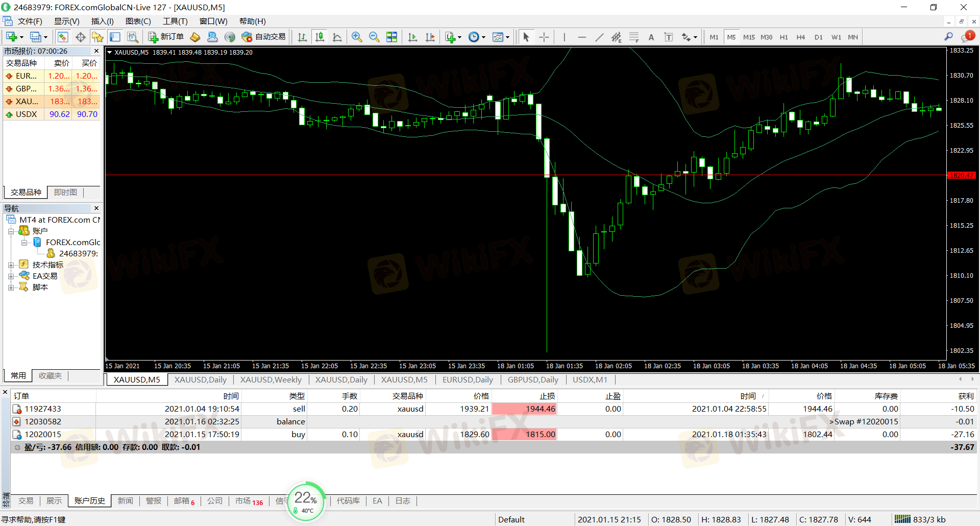Switch timeframe to H1
The height and width of the screenshot is (526, 980).
[x=783, y=37]
